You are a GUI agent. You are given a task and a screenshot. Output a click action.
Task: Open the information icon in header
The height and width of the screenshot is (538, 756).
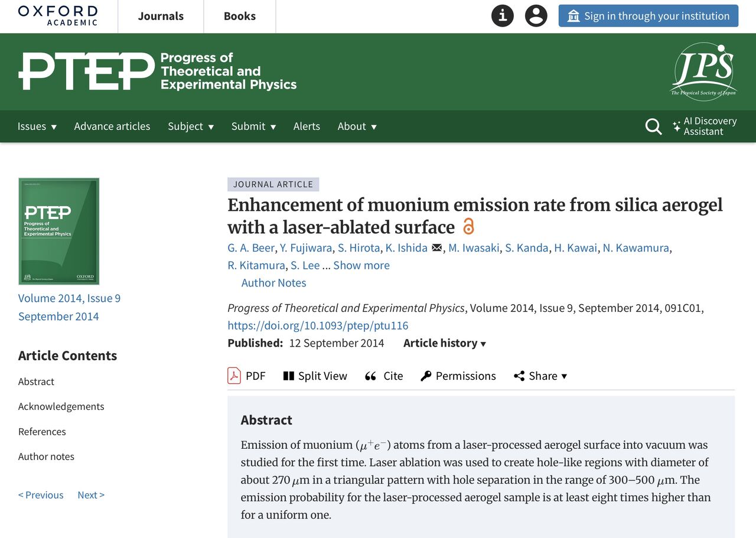point(503,16)
